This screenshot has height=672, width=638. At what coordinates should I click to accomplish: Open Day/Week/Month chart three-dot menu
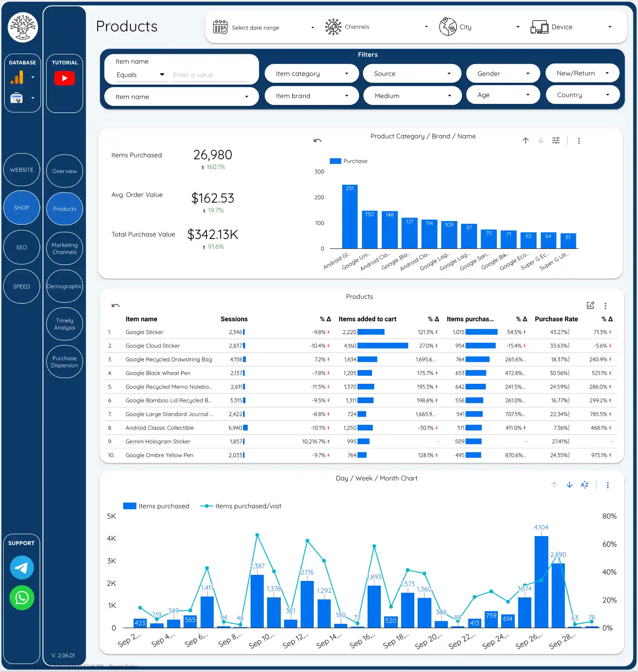(608, 485)
